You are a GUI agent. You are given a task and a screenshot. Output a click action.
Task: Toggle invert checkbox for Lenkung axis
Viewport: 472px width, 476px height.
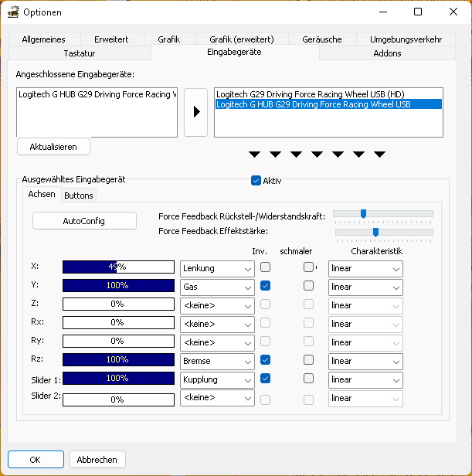(265, 267)
